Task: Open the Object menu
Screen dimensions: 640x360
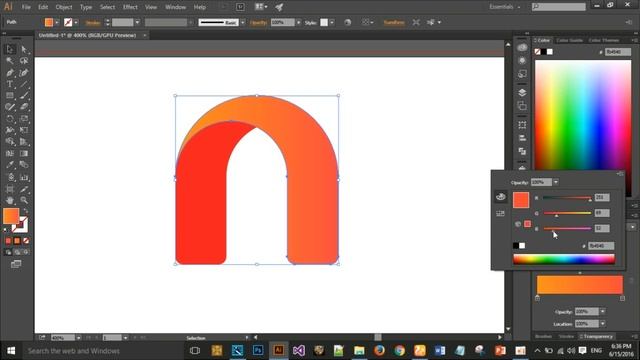Action: coord(64,7)
